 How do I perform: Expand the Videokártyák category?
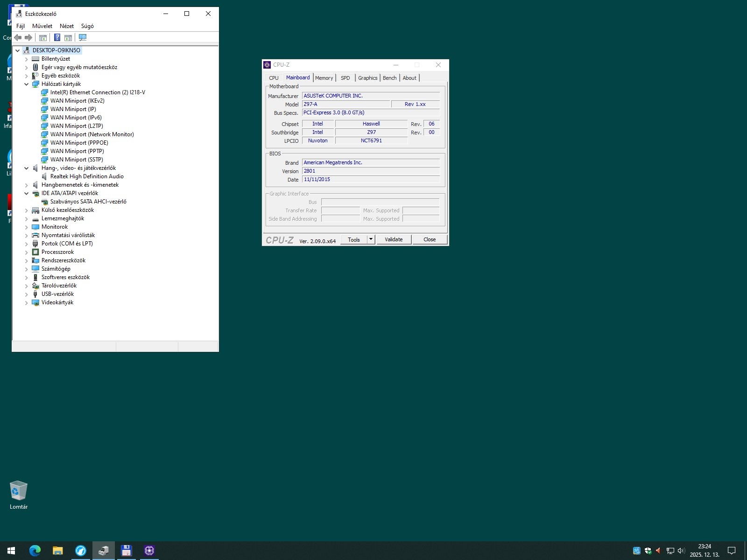point(27,302)
